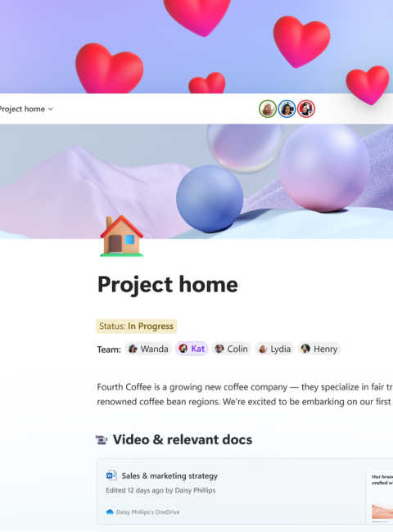Select the Kat team member chip
Screen dimensions: 393x532
click(x=192, y=349)
